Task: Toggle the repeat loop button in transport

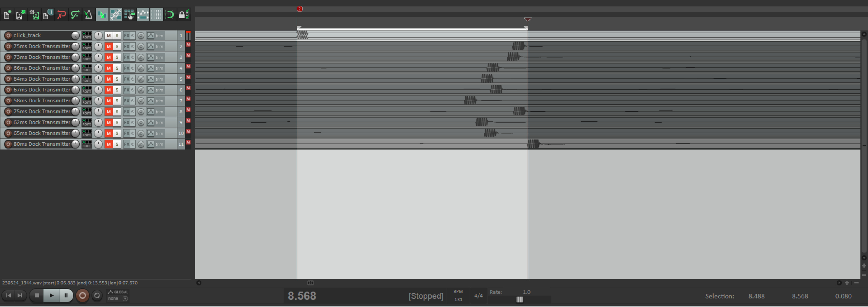Action: pos(97,295)
